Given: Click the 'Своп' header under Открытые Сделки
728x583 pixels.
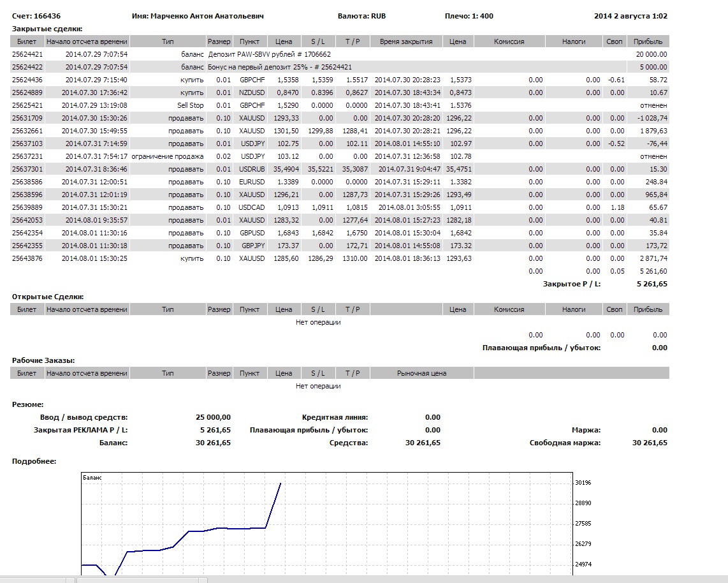Looking at the screenshot, I should click(x=614, y=309).
